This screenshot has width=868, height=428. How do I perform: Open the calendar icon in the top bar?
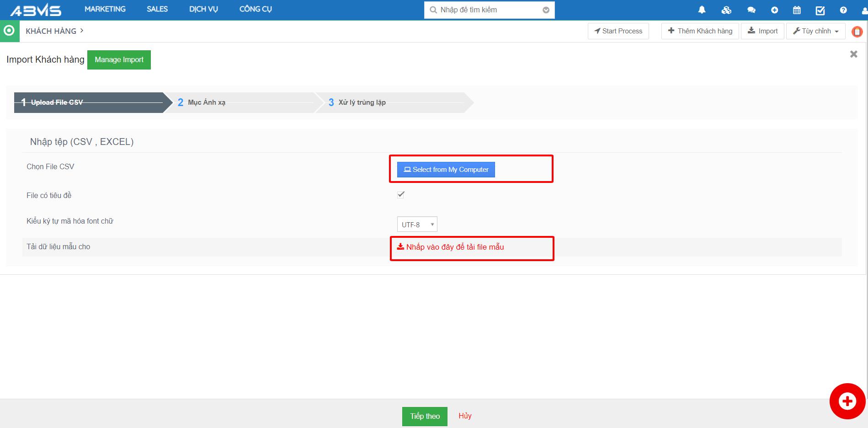(797, 10)
